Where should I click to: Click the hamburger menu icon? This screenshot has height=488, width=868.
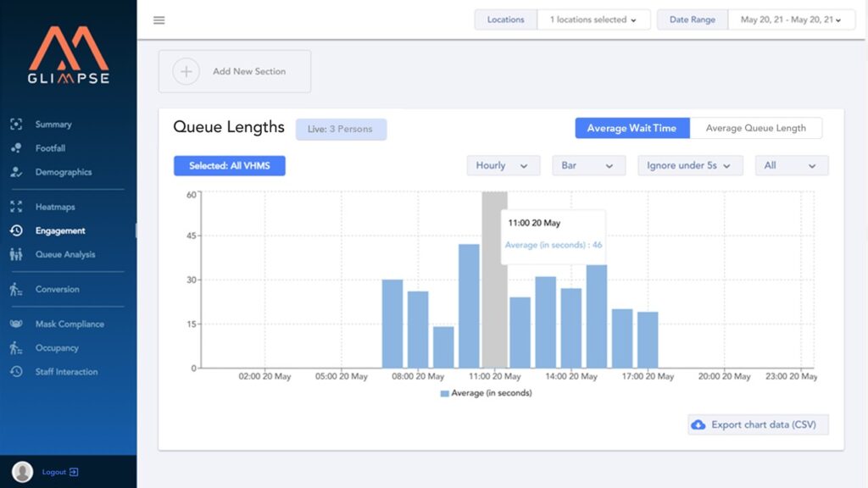click(159, 20)
